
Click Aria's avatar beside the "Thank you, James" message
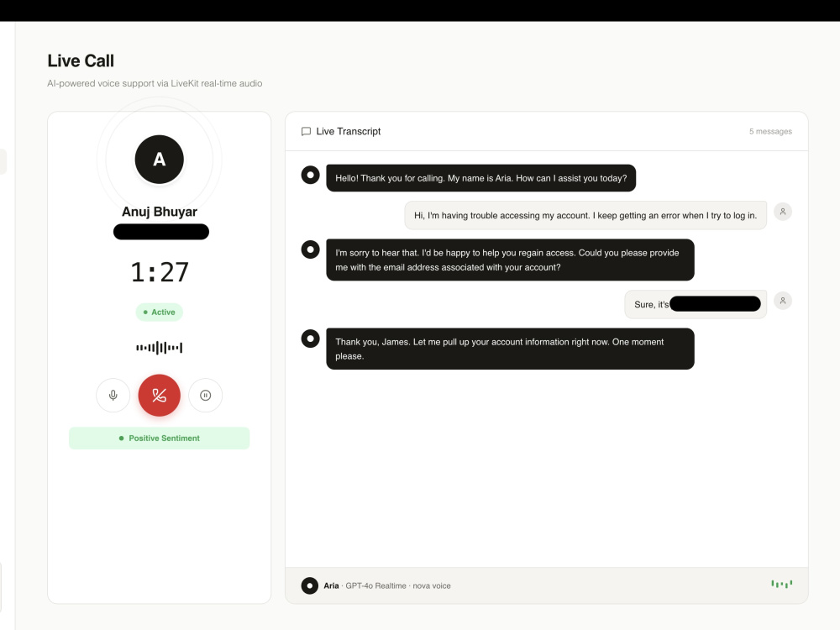[310, 338]
